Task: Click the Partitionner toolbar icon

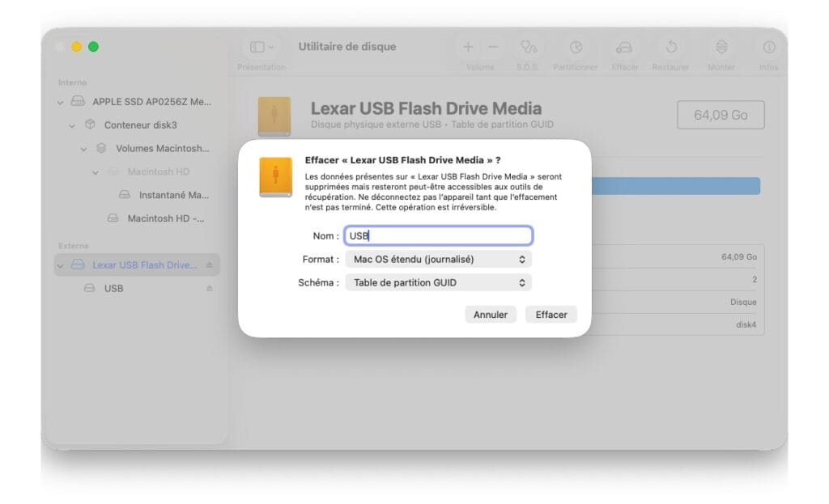Action: coord(576,47)
